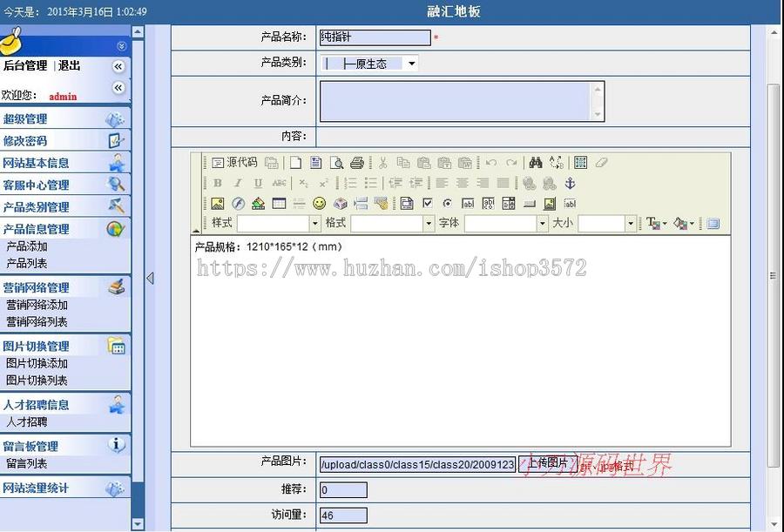Image resolution: width=784 pixels, height=532 pixels.
Task: Click the 访问量 input field
Action: click(343, 515)
